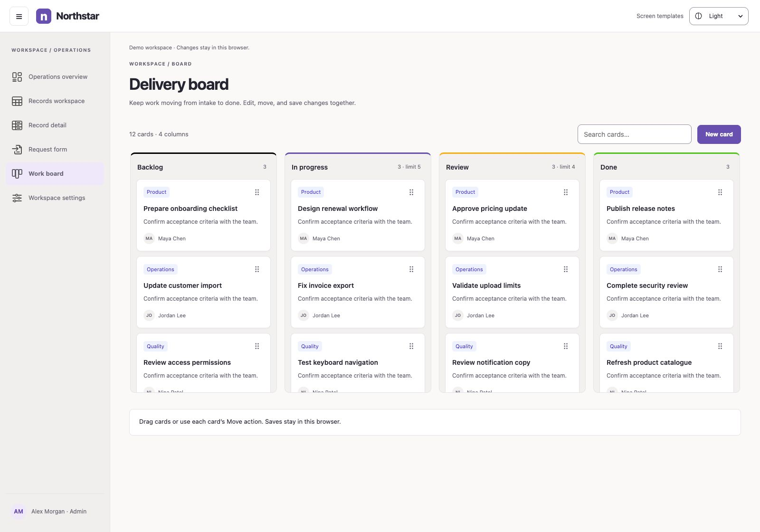Click drag handle on Publish release notes

point(720,192)
